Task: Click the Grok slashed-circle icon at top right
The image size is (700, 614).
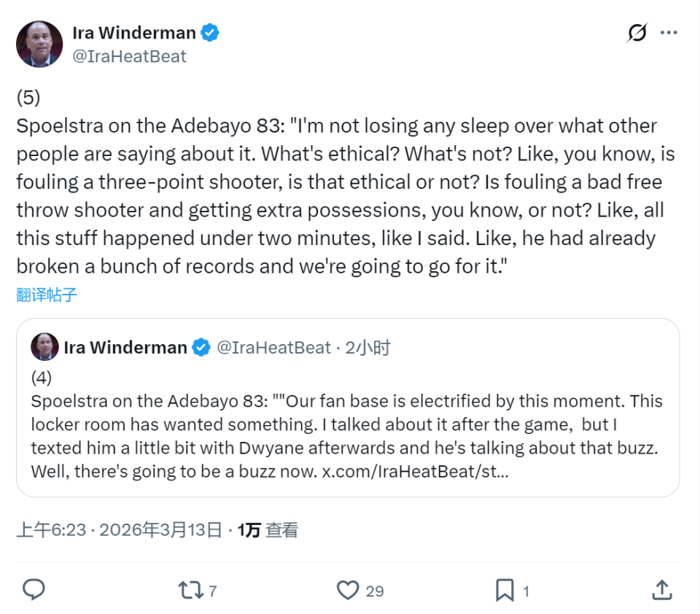Action: point(637,34)
